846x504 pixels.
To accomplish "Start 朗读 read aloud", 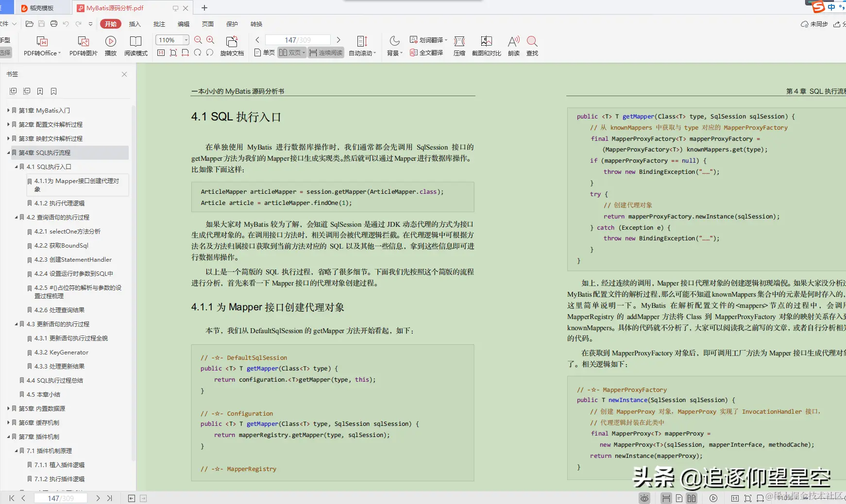I will 514,46.
